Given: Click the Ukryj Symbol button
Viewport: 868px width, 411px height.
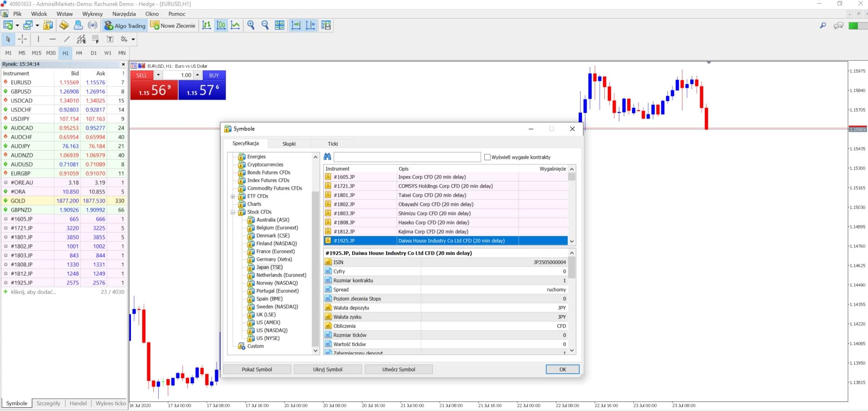Looking at the screenshot, I should coord(328,370).
